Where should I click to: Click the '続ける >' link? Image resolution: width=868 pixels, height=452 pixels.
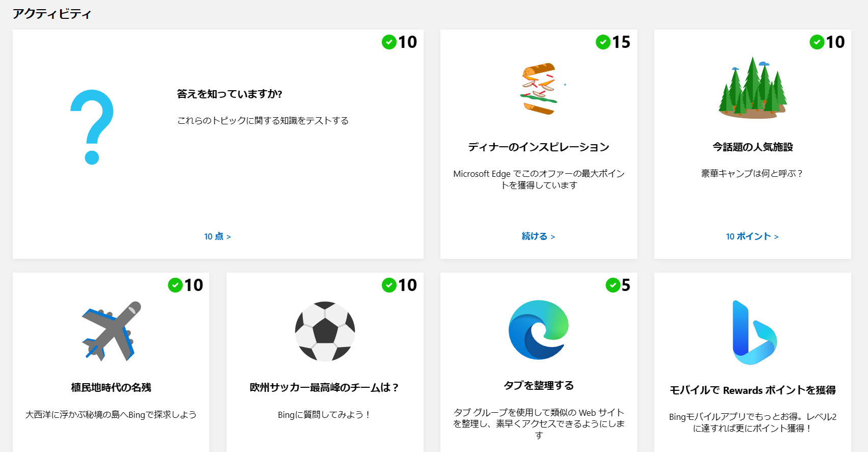pos(538,236)
